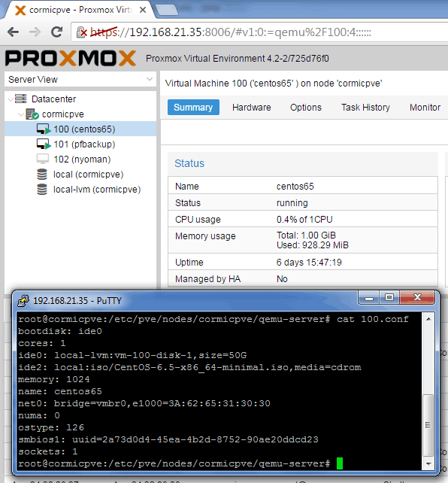Open the Summary tab
This screenshot has width=448, height=483.
[x=193, y=107]
